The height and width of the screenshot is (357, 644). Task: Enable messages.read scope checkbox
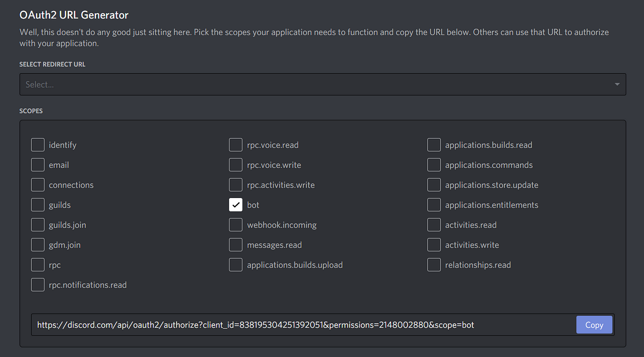pos(236,245)
